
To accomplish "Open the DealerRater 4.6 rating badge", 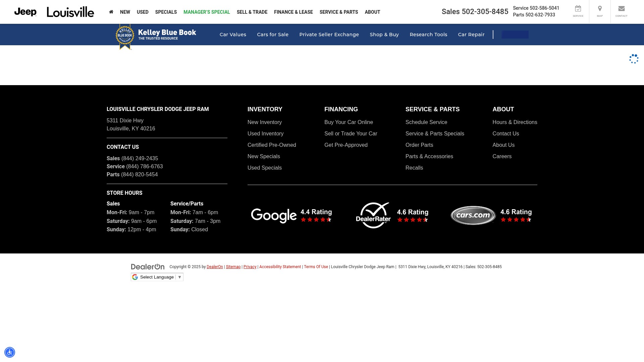I will (x=392, y=216).
